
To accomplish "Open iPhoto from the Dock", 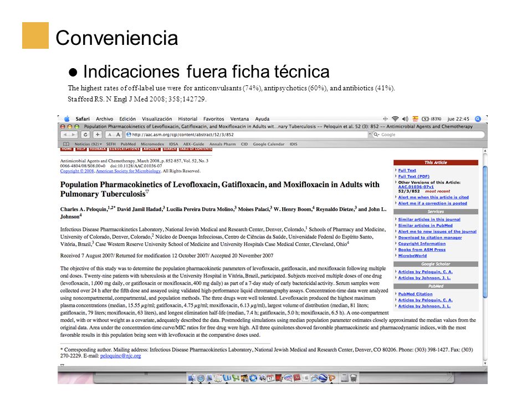I will [244, 377].
